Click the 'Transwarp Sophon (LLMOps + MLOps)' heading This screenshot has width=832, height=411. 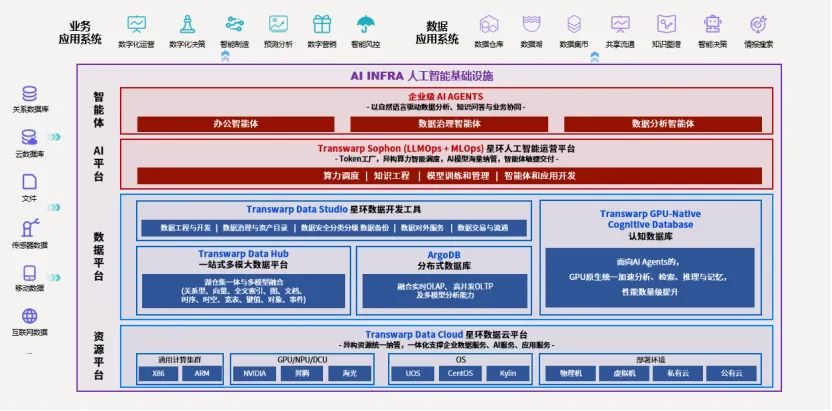400,148
